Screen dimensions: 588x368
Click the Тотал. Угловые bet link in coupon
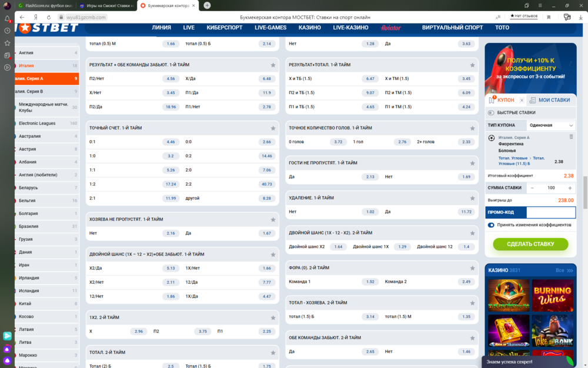[522, 161]
